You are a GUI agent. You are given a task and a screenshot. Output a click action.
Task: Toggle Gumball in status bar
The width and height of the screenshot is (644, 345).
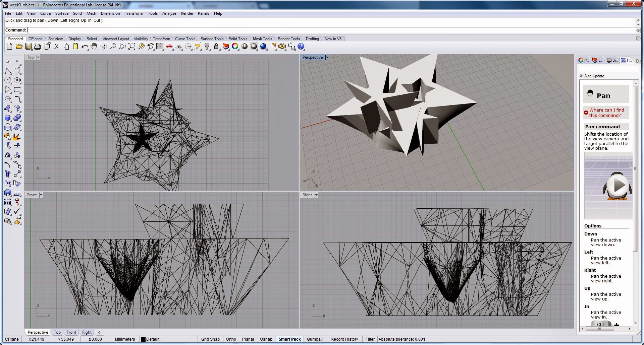coord(315,339)
